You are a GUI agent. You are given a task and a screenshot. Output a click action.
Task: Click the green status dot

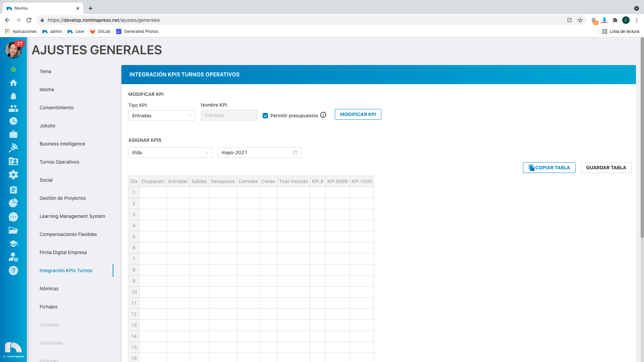[13, 69]
